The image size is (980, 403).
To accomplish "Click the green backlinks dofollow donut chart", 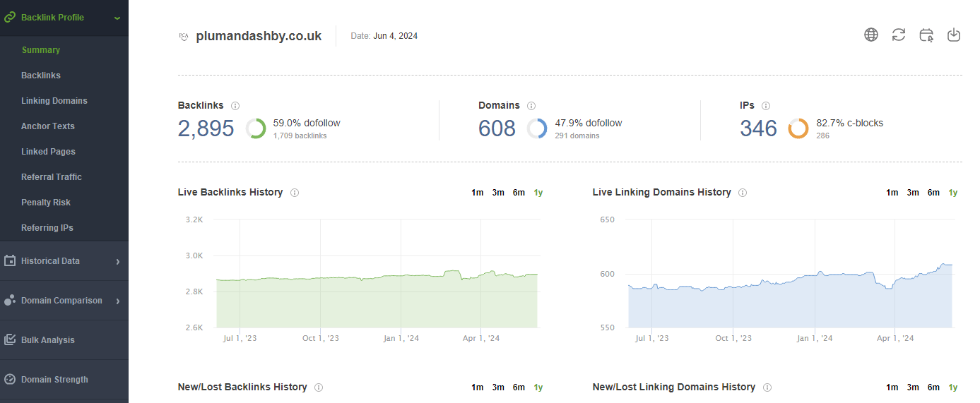I will [x=256, y=128].
